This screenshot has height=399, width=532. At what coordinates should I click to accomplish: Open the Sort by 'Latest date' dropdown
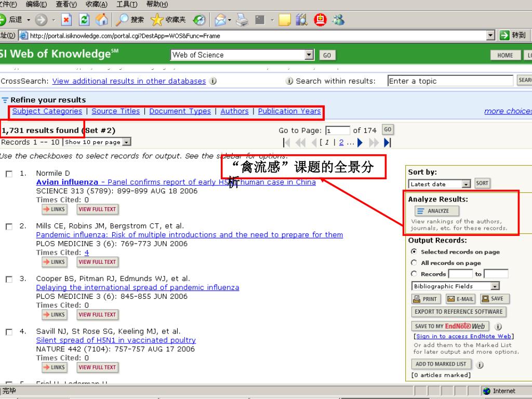pos(466,184)
